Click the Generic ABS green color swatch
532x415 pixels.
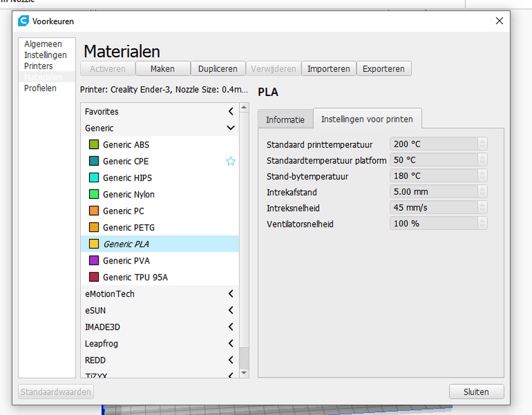[94, 144]
